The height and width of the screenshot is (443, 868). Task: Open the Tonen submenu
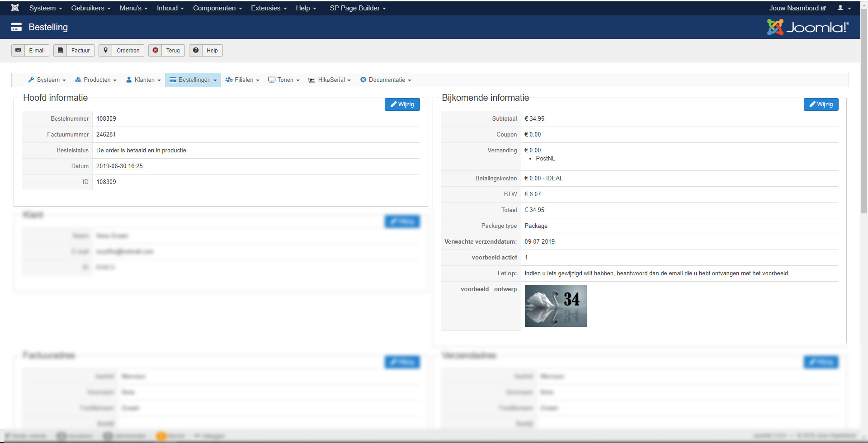point(284,80)
